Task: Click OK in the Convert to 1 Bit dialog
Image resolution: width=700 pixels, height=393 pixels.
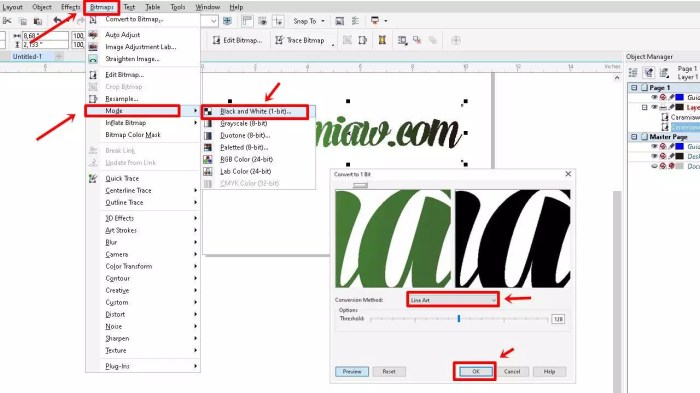Action: tap(475, 372)
